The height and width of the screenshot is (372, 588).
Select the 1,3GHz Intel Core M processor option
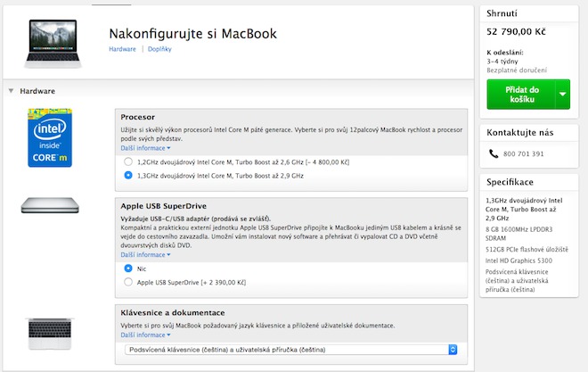(x=128, y=176)
